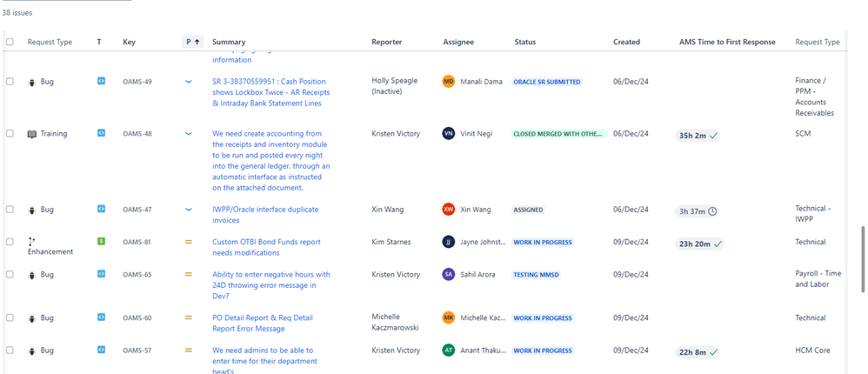The height and width of the screenshot is (374, 868).
Task: Click the 3h 37m response time badge
Action: [x=697, y=211]
